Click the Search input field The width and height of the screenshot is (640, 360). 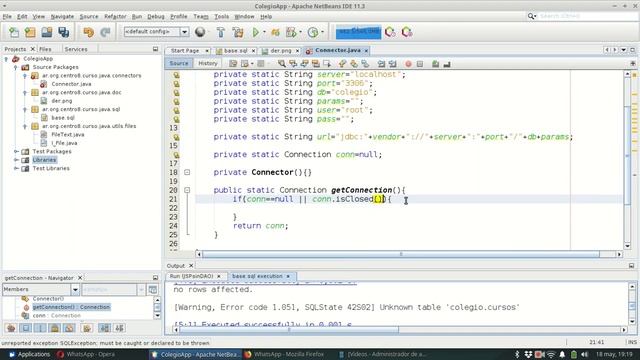click(x=587, y=16)
